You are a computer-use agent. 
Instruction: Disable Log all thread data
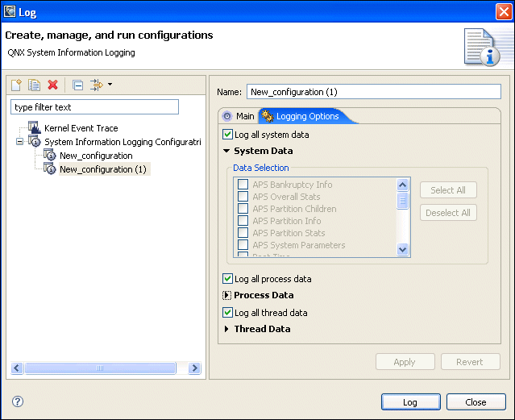pyautogui.click(x=227, y=313)
